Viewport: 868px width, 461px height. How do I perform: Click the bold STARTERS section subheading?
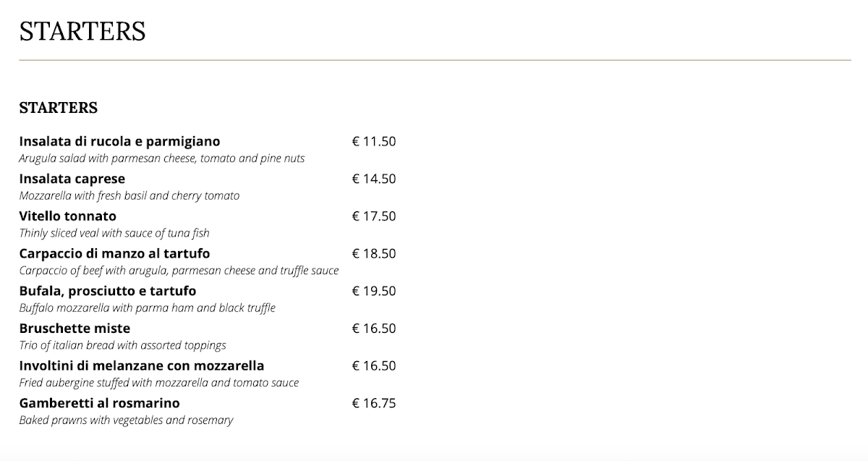pos(59,108)
